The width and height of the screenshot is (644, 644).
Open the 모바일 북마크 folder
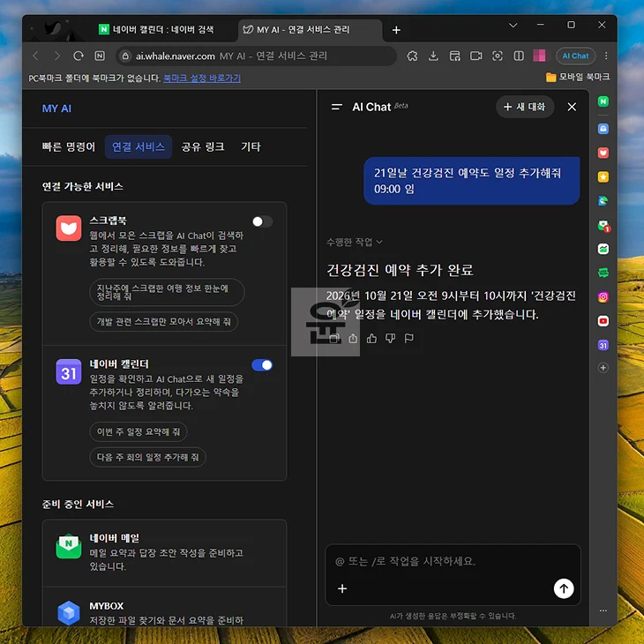[x=578, y=78]
